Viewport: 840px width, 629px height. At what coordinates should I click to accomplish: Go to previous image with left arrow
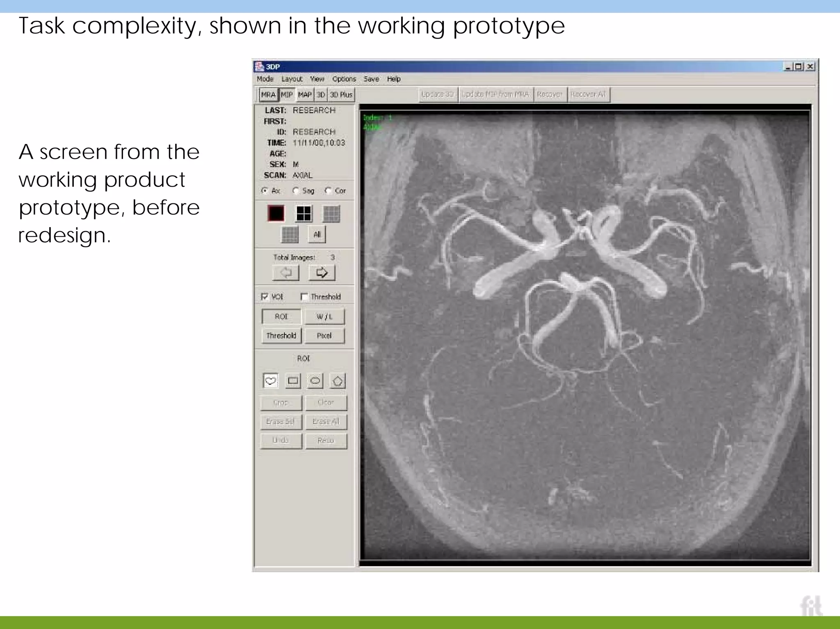click(x=286, y=273)
